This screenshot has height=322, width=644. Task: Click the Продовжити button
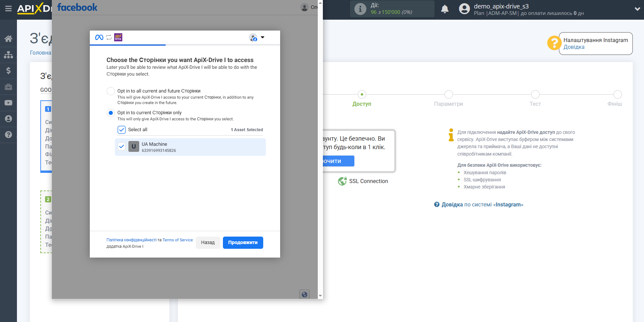click(243, 243)
